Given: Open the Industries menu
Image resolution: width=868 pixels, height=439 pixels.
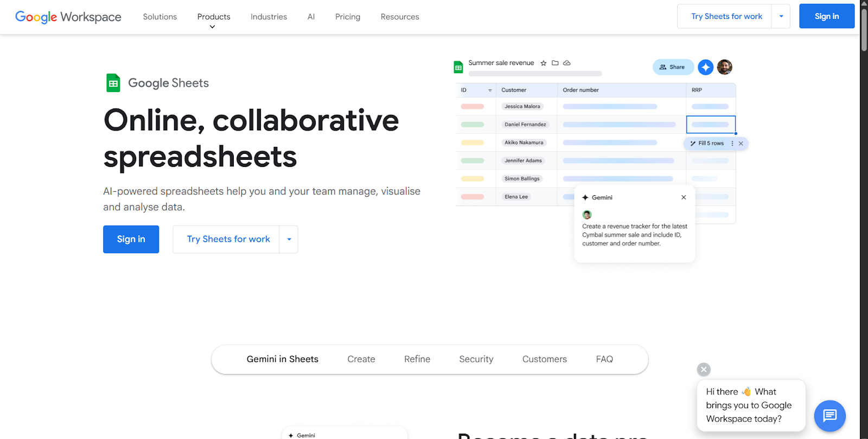Looking at the screenshot, I should pyautogui.click(x=269, y=17).
